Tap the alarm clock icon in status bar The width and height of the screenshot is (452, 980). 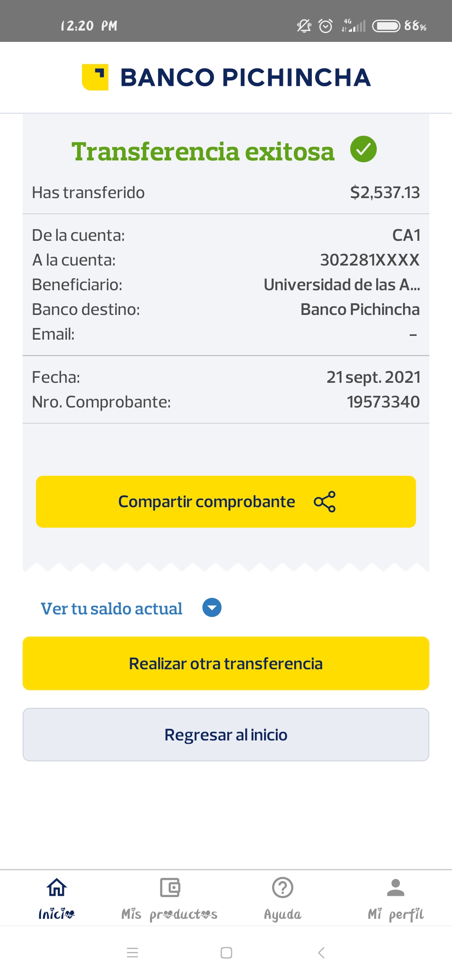tap(326, 26)
